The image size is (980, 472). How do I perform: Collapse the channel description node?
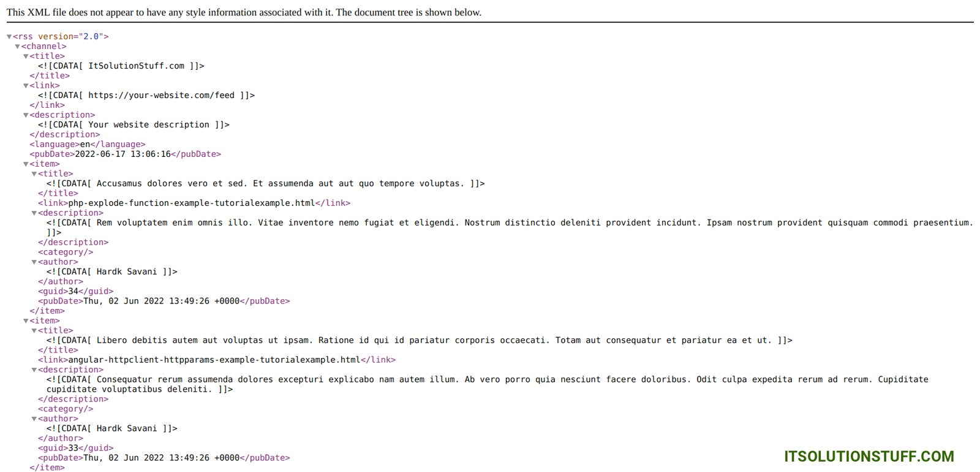click(26, 115)
